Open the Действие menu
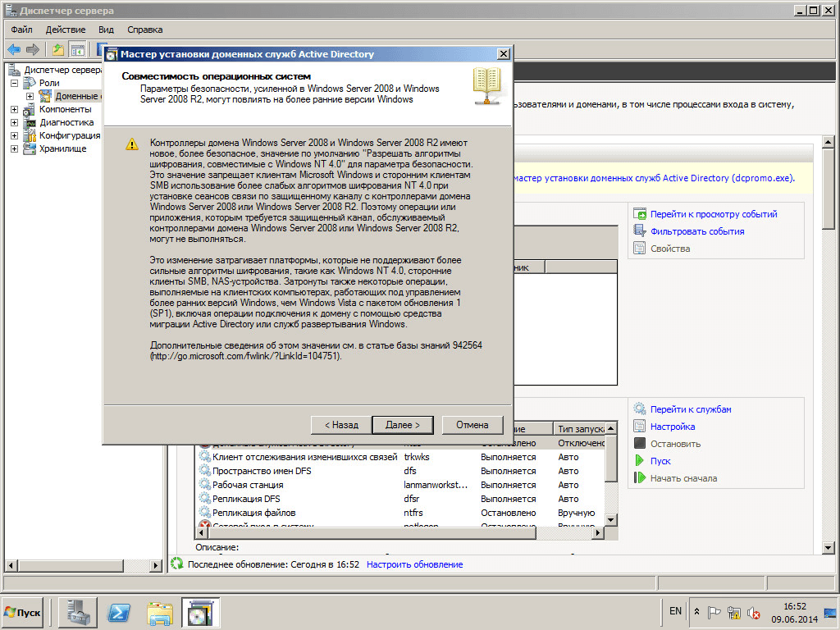The height and width of the screenshot is (630, 840). click(66, 30)
